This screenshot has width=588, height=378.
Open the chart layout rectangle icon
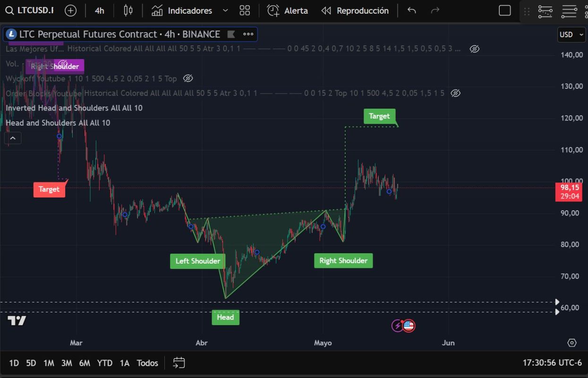pos(505,10)
